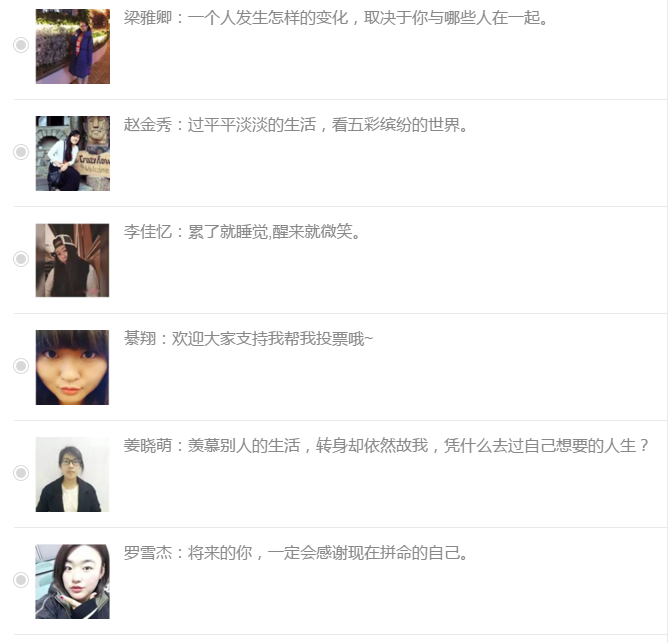View 姜晓萌's portrait with glasses
The height and width of the screenshot is (643, 669).
pyautogui.click(x=72, y=474)
